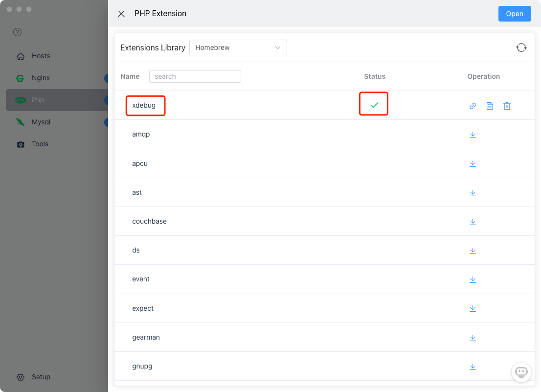Image resolution: width=541 pixels, height=392 pixels.
Task: Click the ast extension name
Action: pos(137,192)
